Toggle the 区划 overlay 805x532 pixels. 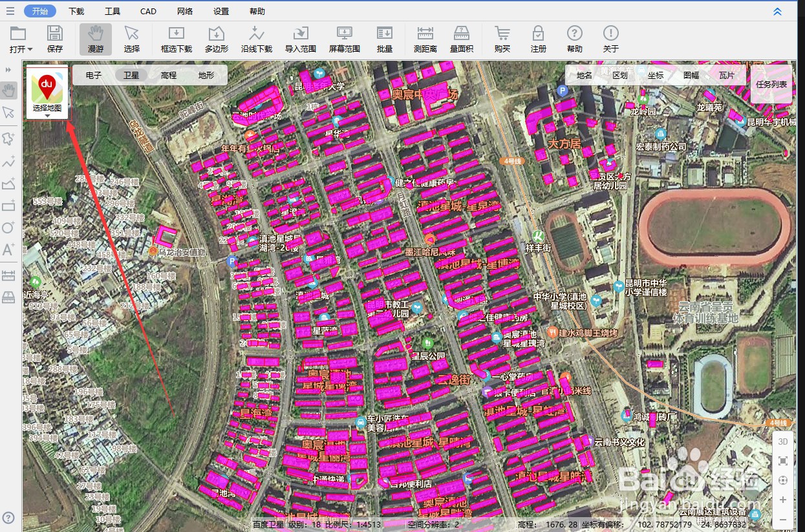pyautogui.click(x=620, y=75)
